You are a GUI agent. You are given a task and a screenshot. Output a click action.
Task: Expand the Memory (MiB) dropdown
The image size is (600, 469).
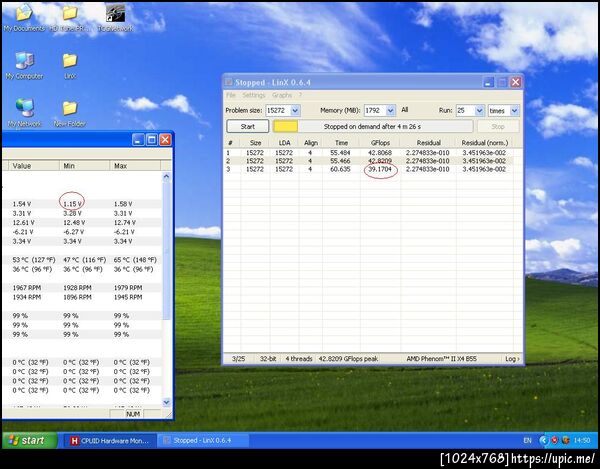pos(391,111)
